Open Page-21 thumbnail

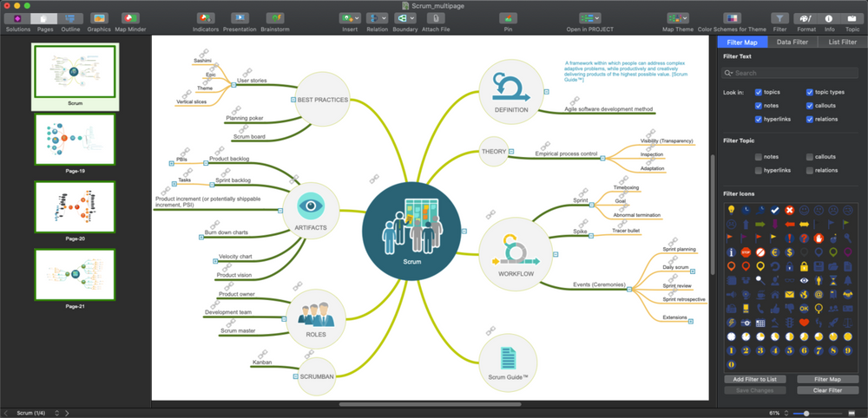point(75,274)
